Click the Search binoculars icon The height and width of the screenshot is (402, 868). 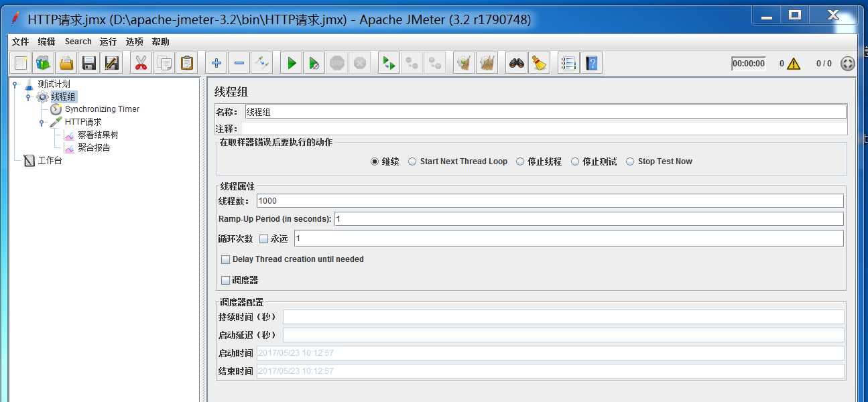[516, 64]
